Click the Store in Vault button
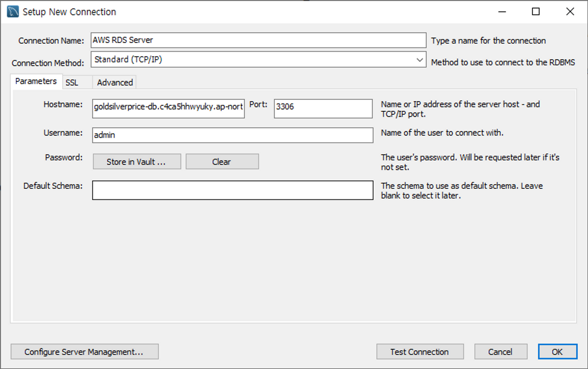 tap(137, 162)
